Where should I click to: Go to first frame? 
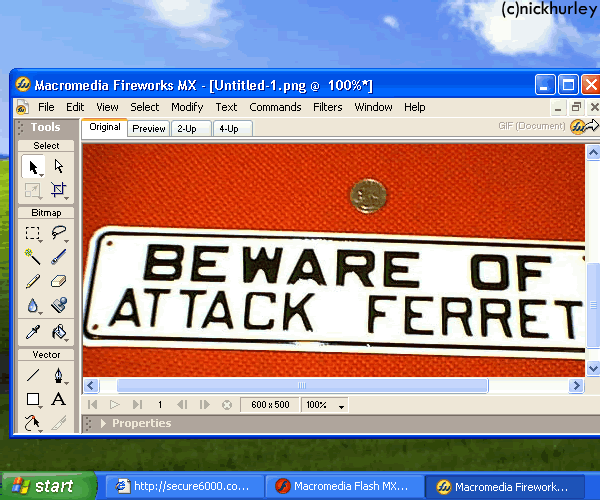93,404
